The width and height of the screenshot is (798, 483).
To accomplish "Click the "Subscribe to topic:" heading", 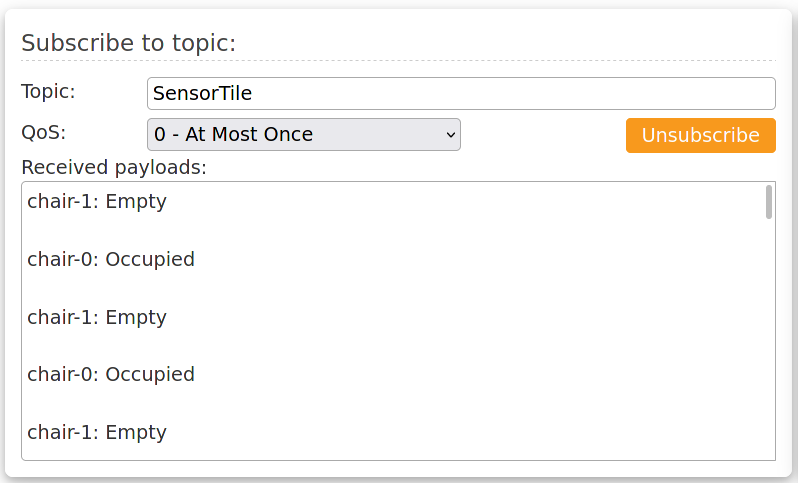I will (128, 43).
